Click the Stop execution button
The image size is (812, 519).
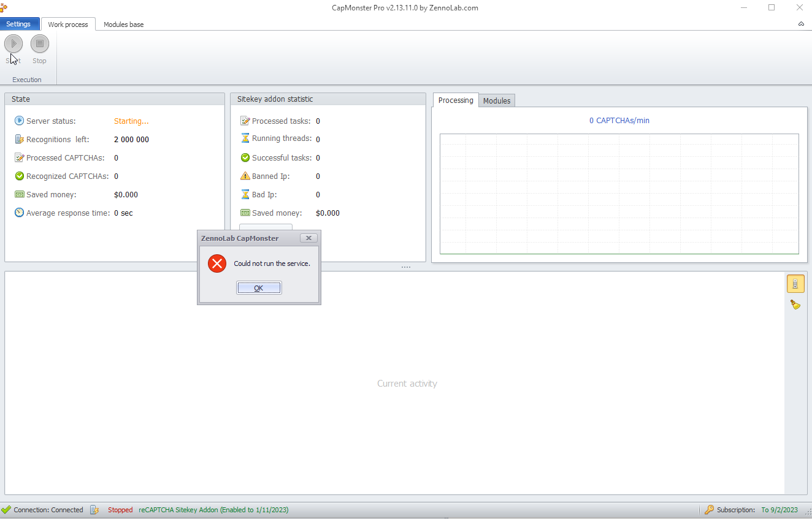click(40, 44)
